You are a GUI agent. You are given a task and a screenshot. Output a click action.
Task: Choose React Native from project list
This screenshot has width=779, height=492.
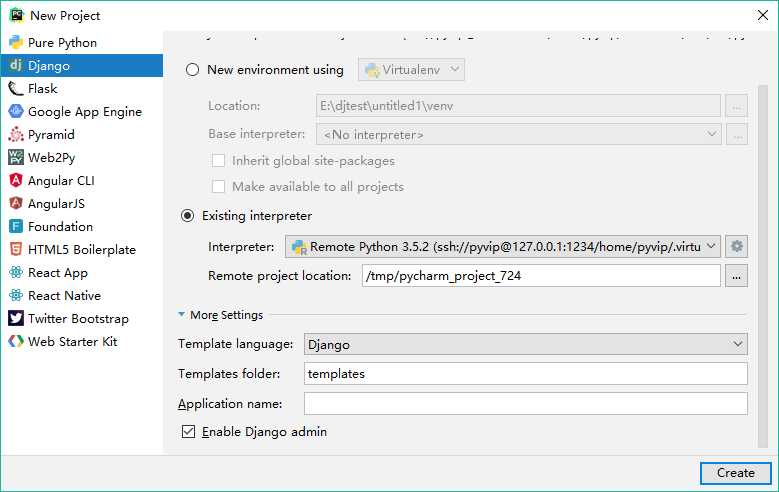(64, 296)
